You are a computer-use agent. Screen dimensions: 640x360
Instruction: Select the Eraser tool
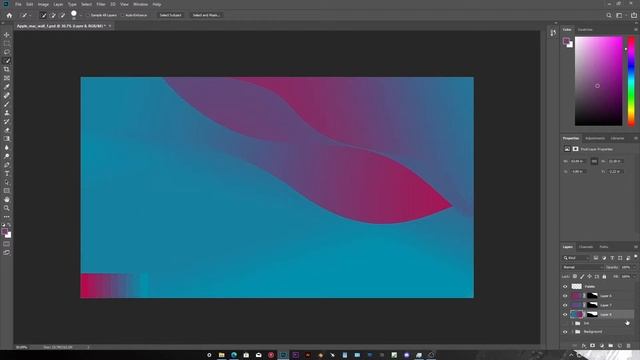(7, 130)
